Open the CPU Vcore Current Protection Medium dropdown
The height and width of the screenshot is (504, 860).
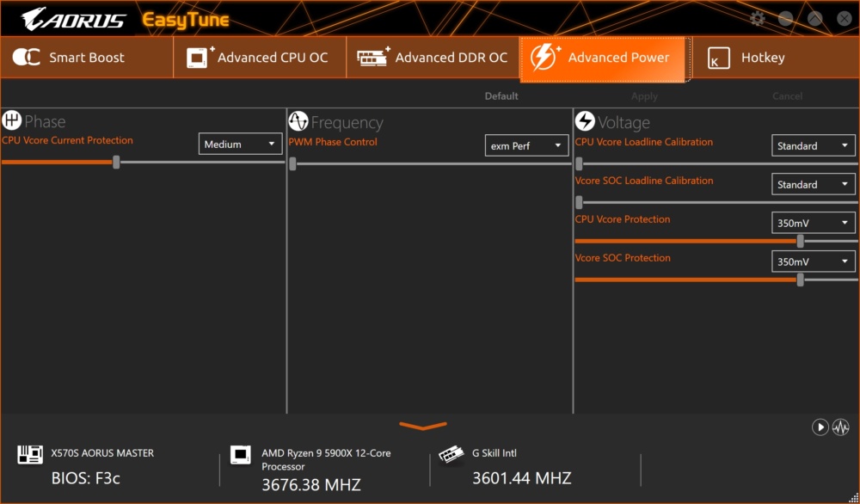click(x=240, y=144)
